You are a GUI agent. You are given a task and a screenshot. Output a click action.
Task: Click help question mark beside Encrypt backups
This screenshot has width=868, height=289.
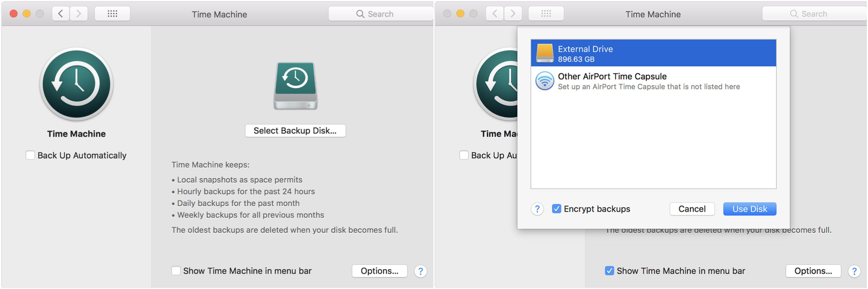[x=537, y=209]
